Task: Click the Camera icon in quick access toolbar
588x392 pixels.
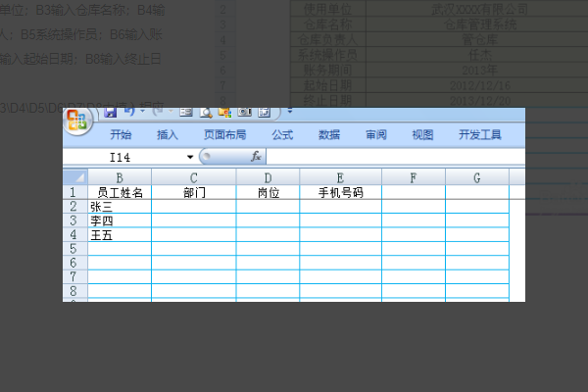Action: (x=244, y=112)
